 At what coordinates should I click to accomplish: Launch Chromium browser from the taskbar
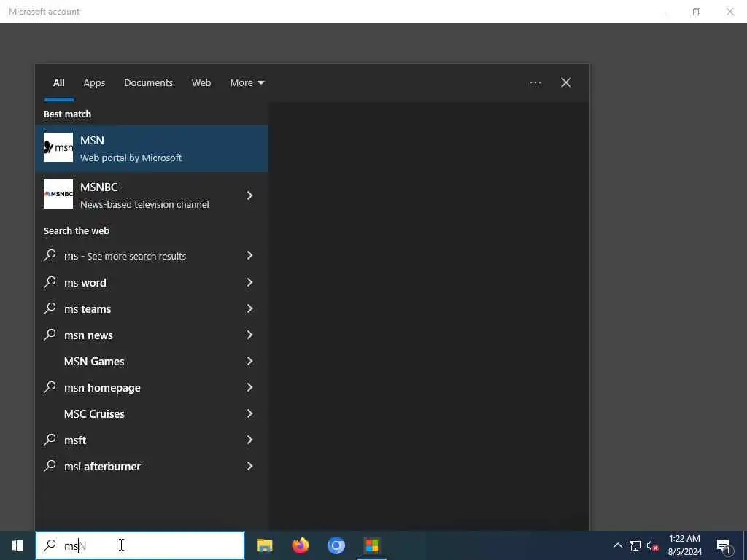336,545
